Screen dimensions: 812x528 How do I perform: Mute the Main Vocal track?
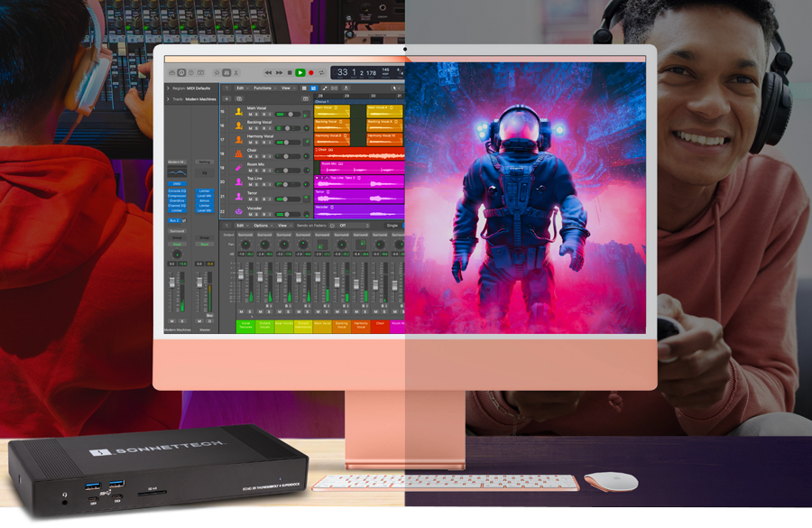253,116
